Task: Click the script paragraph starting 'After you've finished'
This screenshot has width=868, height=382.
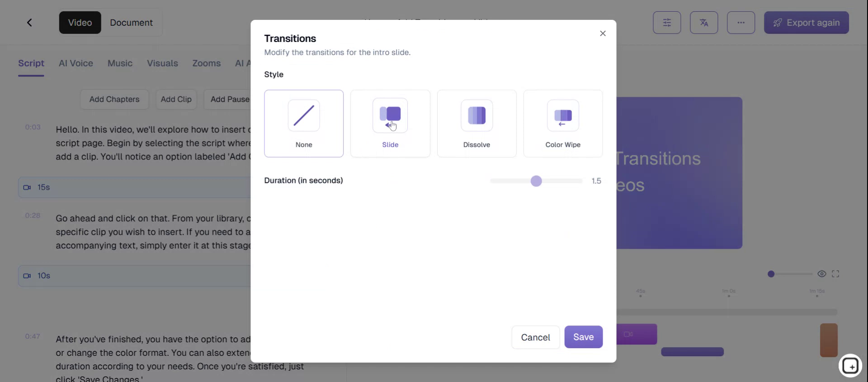Action: click(180, 359)
